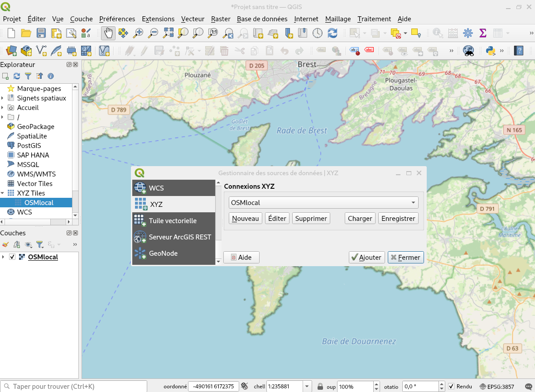This screenshot has width=535, height=392.
Task: Click the Fermer button
Action: pos(406,258)
